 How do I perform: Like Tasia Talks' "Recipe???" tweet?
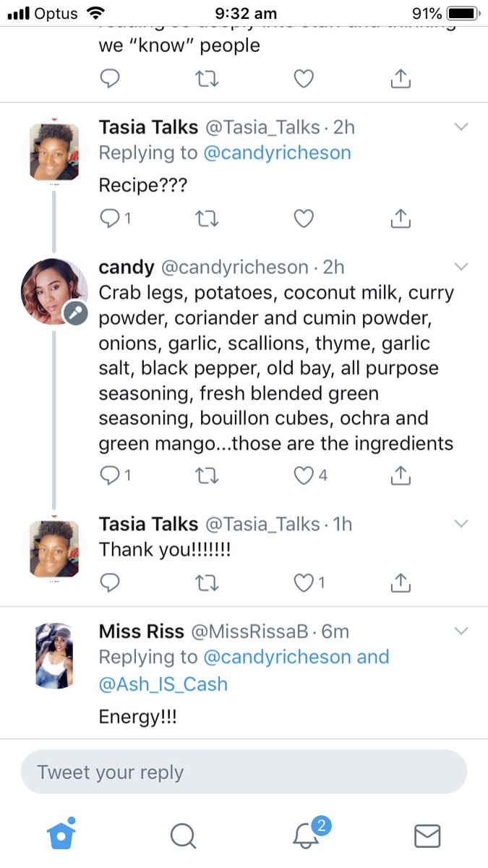click(304, 218)
